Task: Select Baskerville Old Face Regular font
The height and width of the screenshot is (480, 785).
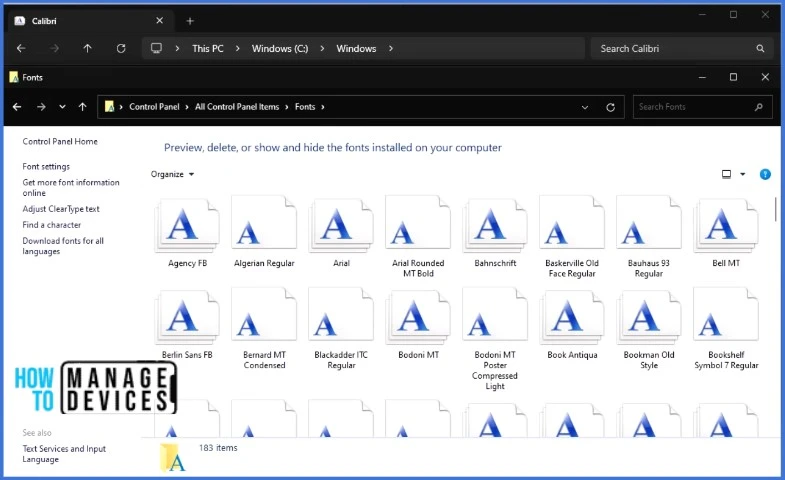Action: [x=572, y=237]
